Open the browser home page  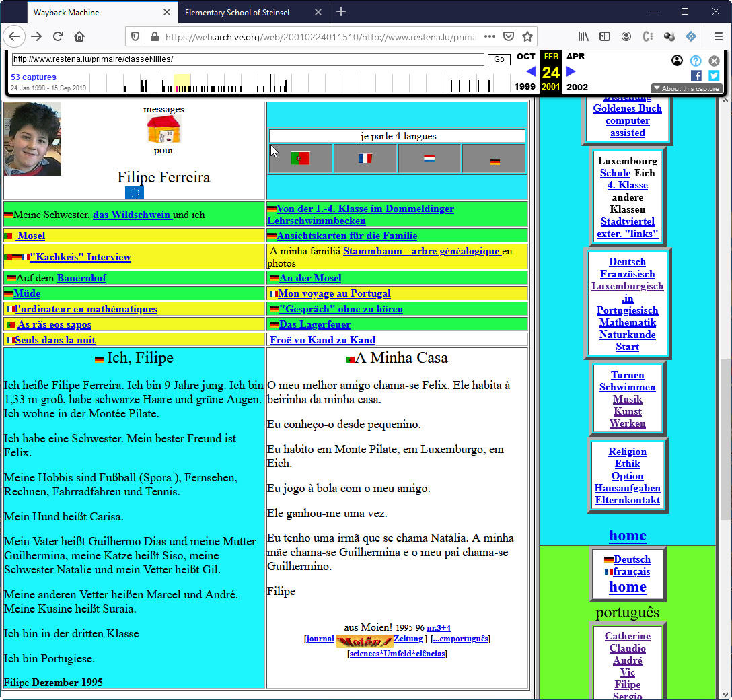tap(79, 36)
